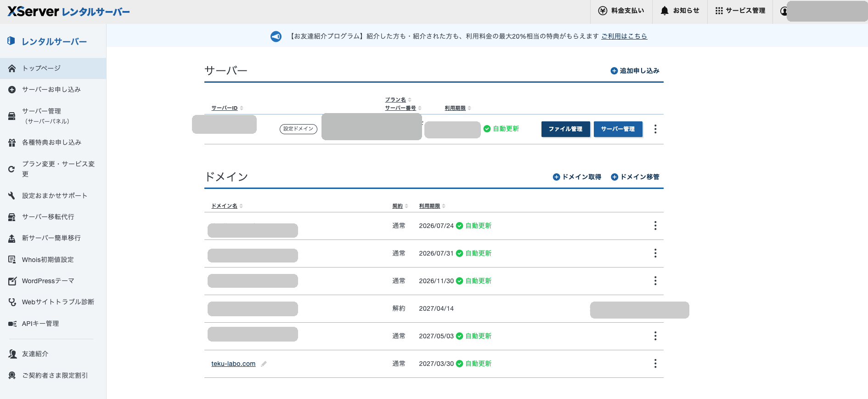Open three-dot menu for 2026/07/31 domain
Viewport: 868px width, 399px height.
point(655,253)
